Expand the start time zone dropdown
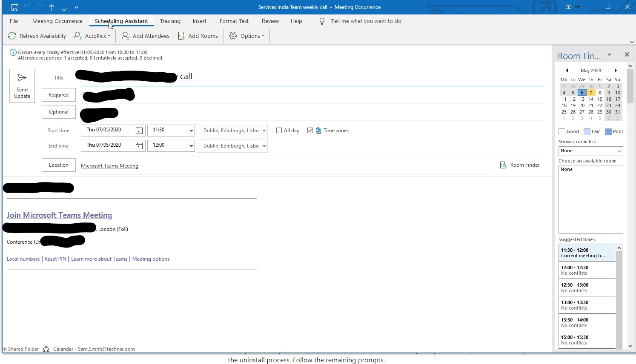This screenshot has width=636, height=364. tap(264, 131)
